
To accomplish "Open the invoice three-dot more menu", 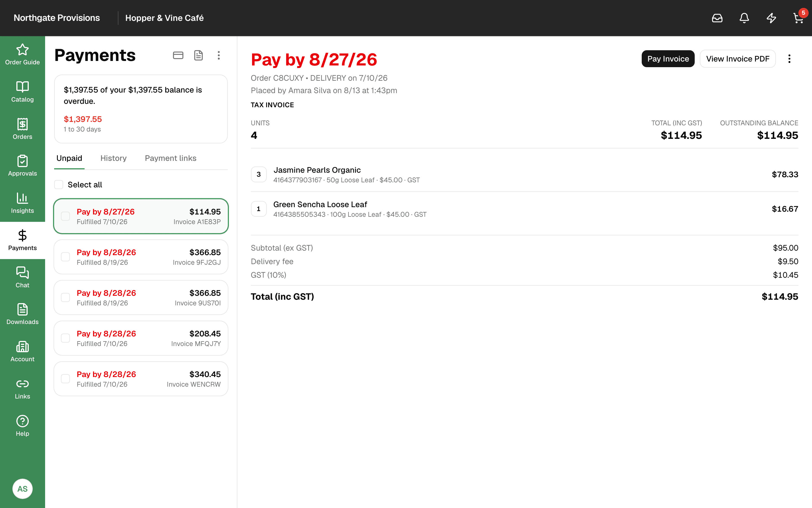I will (x=789, y=59).
